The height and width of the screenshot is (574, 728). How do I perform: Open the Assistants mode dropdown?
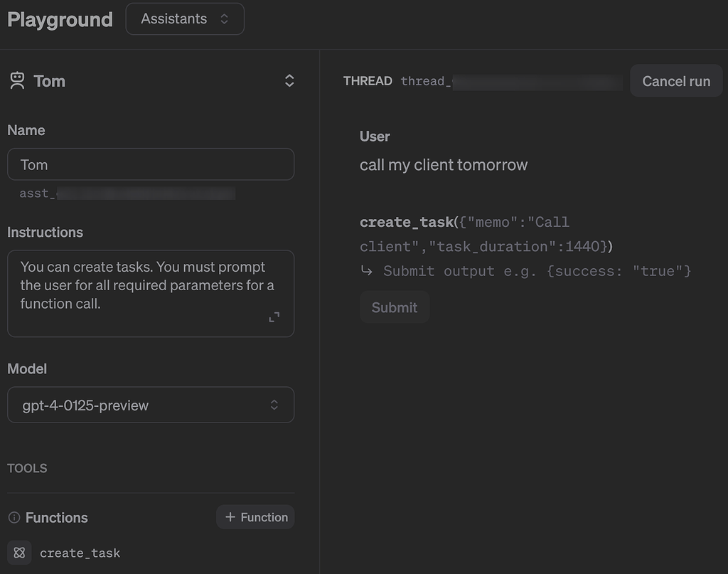184,18
